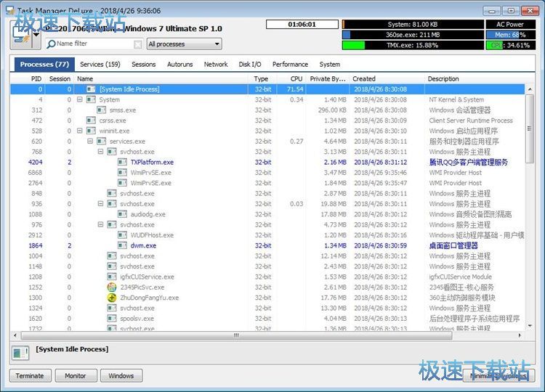The image size is (545, 392).
Task: Click the WUDFHost.exe process icon
Action: point(122,235)
